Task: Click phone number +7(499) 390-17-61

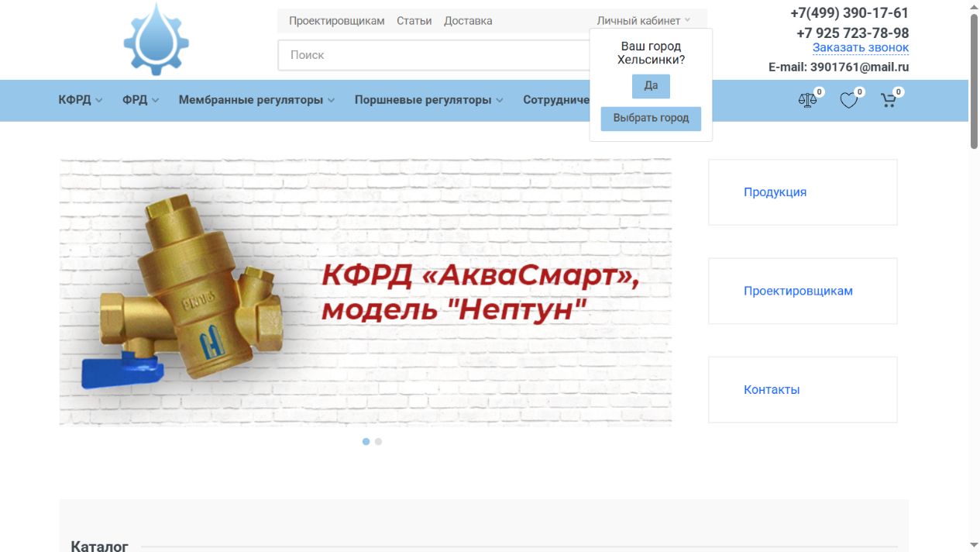Action: [x=849, y=13]
